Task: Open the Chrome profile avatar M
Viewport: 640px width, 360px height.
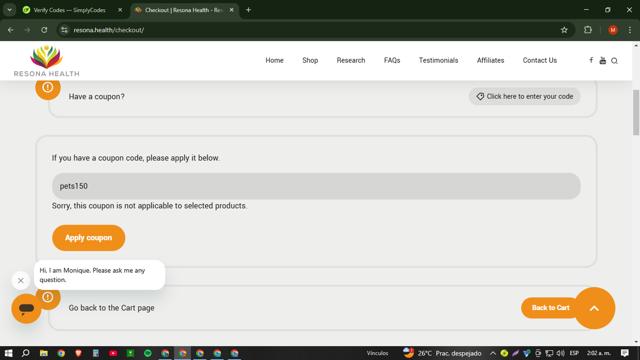Action: [x=613, y=30]
